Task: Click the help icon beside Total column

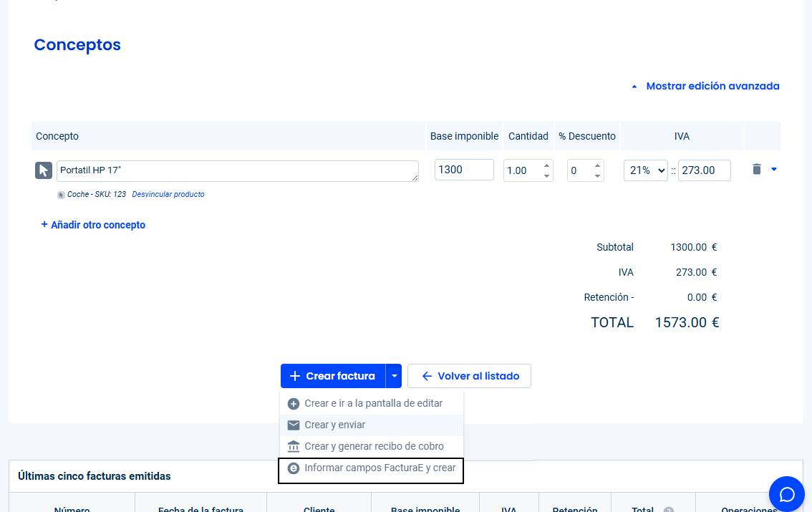Action: [669, 511]
